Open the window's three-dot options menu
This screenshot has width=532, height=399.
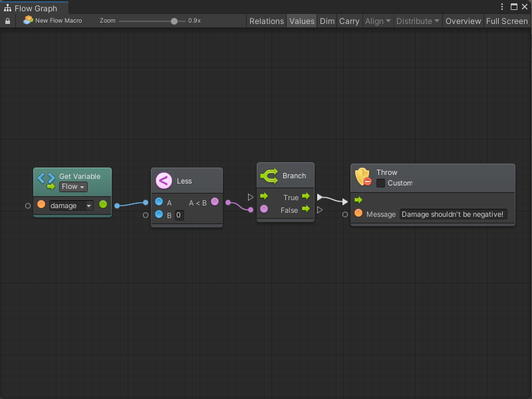[x=502, y=7]
